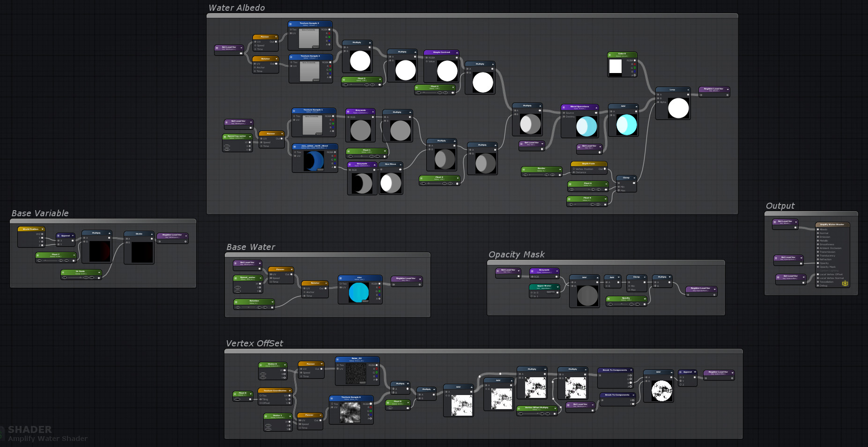868x447 pixels.
Task: Open the Vector 1 node options icon
Action: click(x=266, y=416)
